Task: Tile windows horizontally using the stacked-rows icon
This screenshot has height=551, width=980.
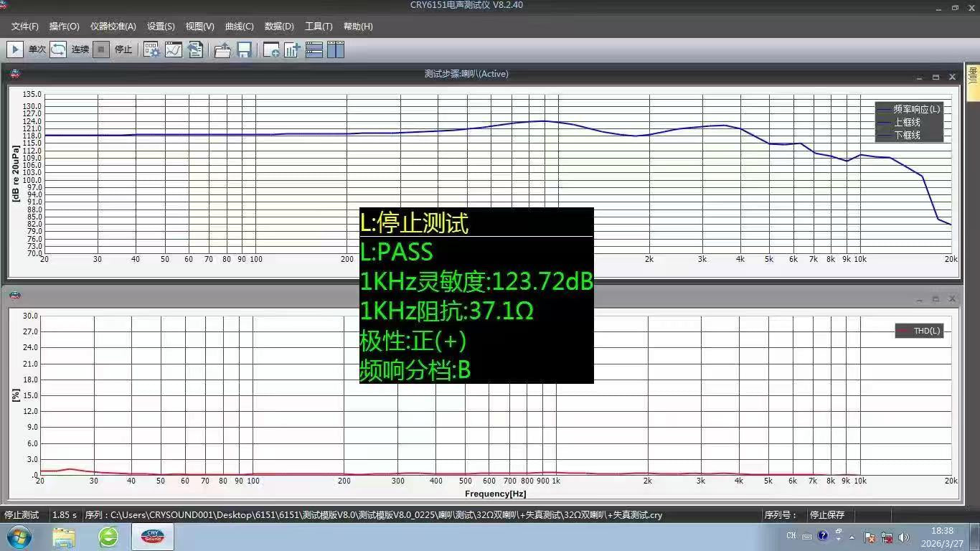Action: [x=314, y=50]
